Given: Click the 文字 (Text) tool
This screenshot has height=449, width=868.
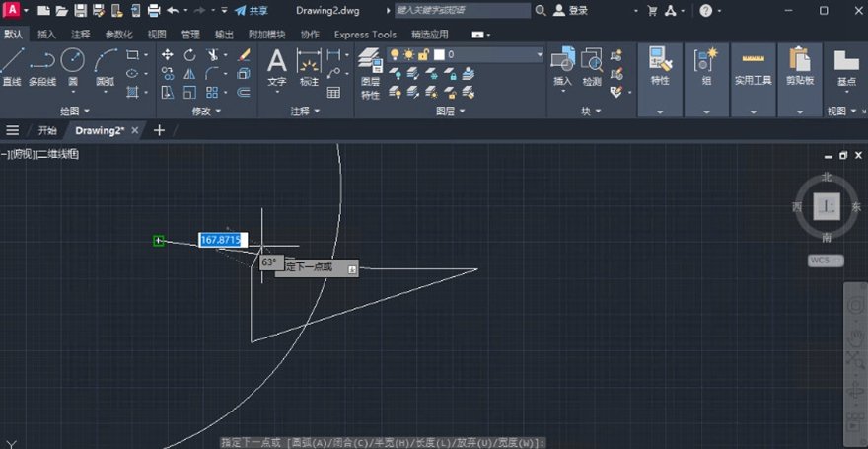Looking at the screenshot, I should [277, 66].
